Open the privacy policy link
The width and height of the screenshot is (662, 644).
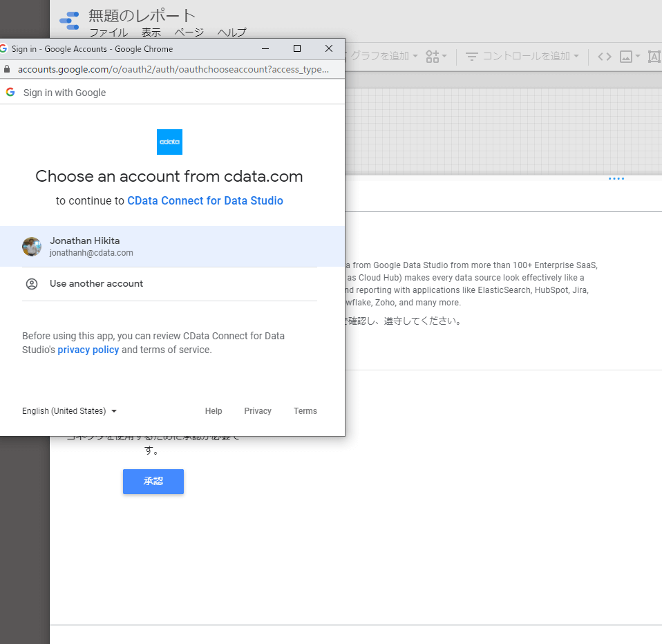88,350
